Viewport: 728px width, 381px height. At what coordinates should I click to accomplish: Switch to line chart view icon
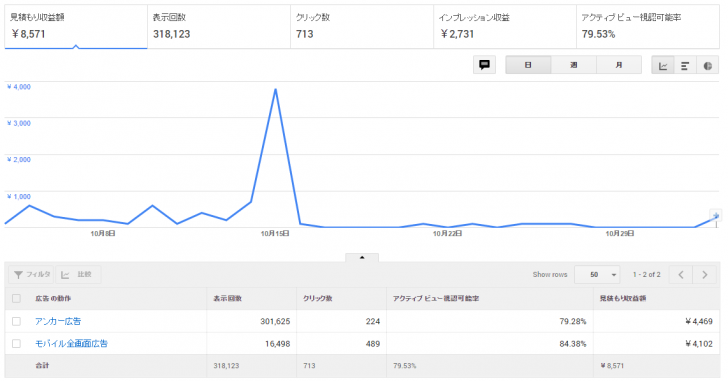click(663, 65)
